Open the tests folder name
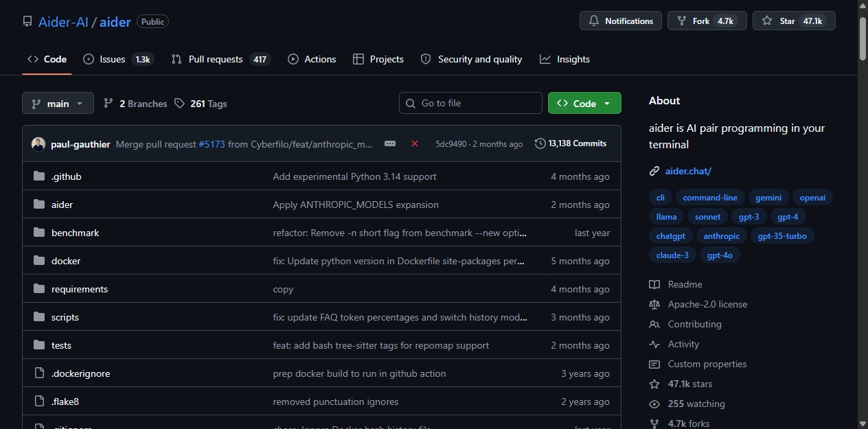 point(61,345)
